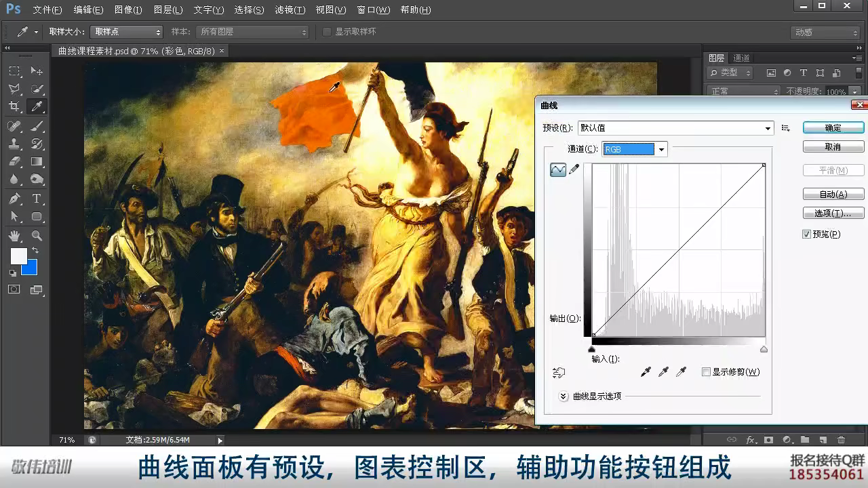This screenshot has width=868, height=488.
Task: Open curves 选项 (Options) button
Action: point(833,213)
